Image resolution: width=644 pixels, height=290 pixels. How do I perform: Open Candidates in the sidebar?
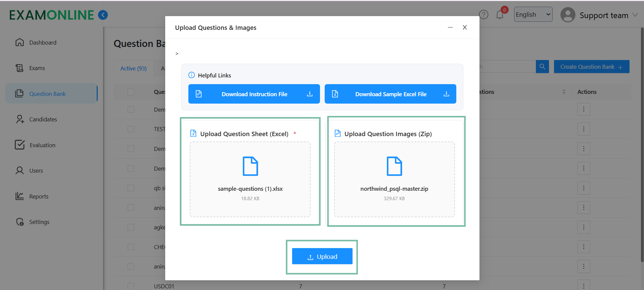pos(43,119)
